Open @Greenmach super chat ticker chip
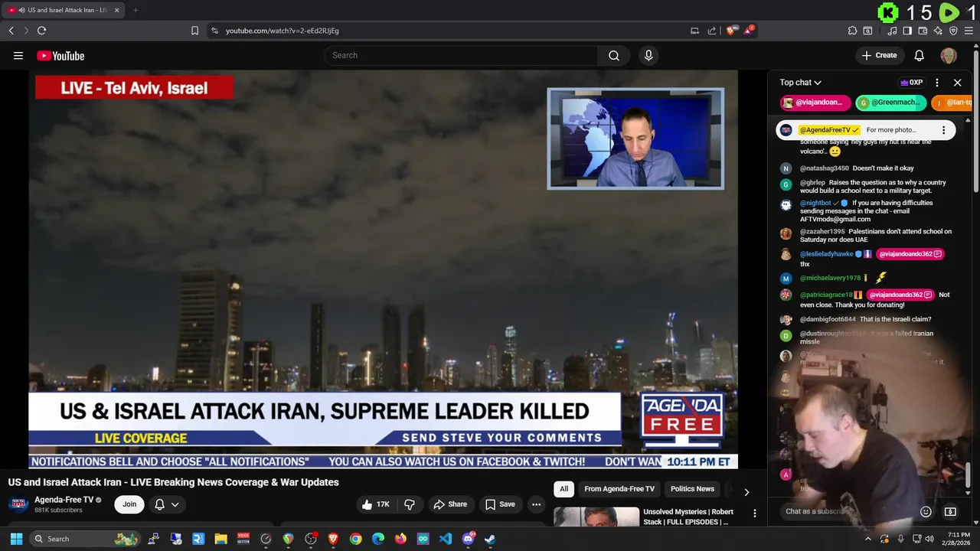 coord(891,103)
